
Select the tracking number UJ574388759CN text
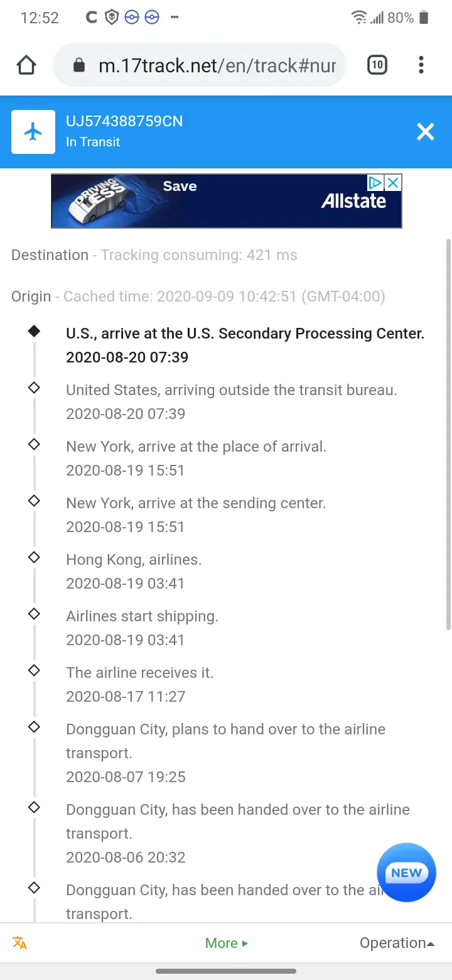click(124, 121)
